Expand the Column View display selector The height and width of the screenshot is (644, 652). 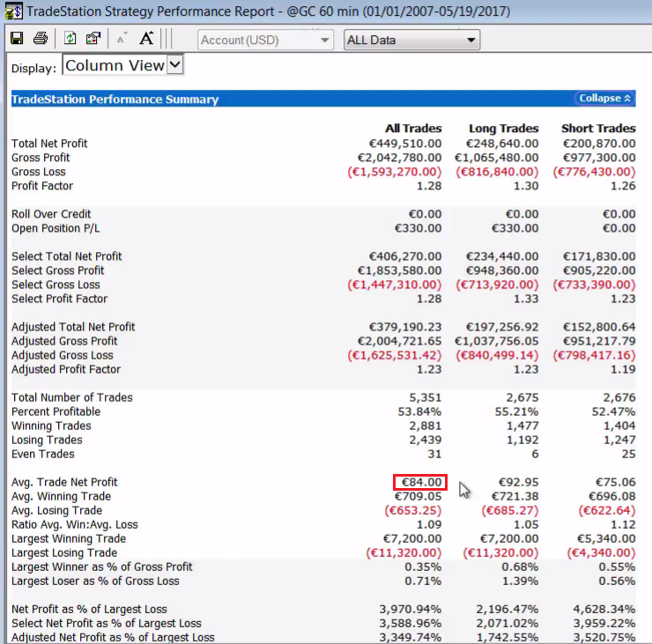click(122, 65)
